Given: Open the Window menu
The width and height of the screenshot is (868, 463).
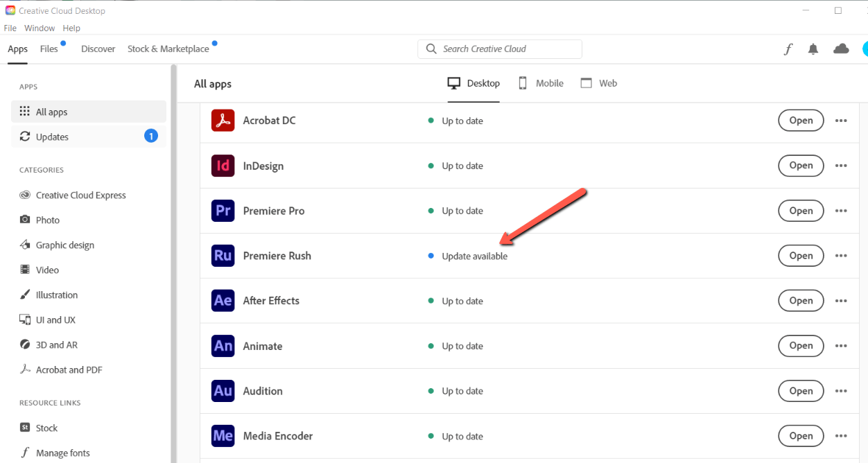Looking at the screenshot, I should 40,28.
